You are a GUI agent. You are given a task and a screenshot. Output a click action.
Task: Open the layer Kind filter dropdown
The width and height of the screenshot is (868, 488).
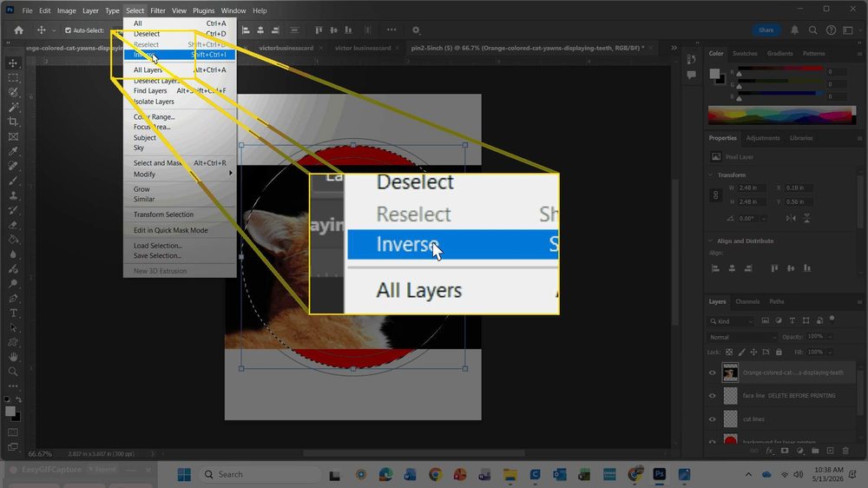coord(731,321)
